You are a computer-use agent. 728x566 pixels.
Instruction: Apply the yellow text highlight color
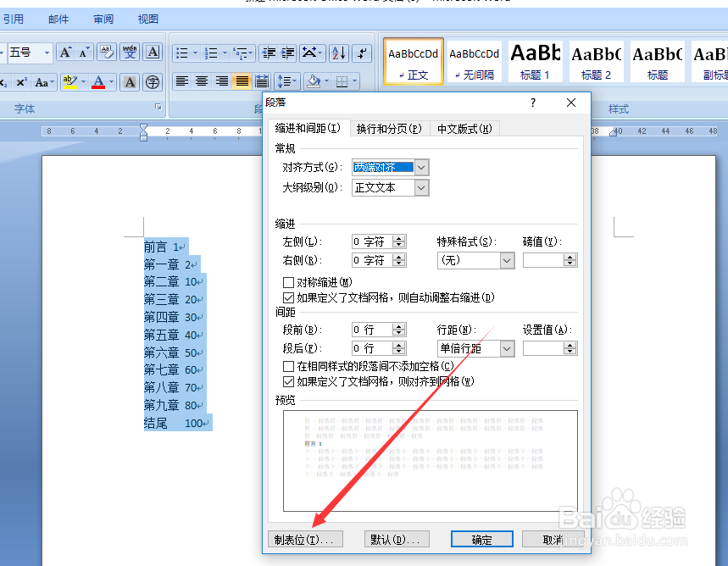click(x=69, y=82)
